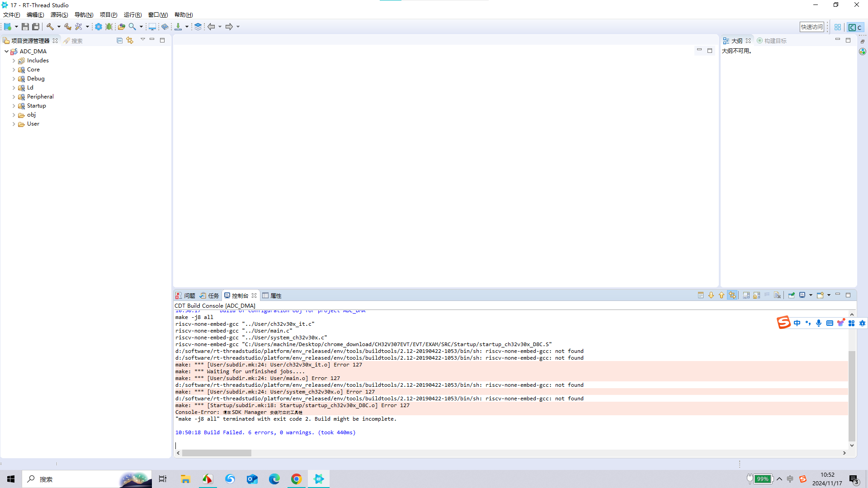The height and width of the screenshot is (488, 868).
Task: Open perspective grid icon near quick access
Action: 838,27
